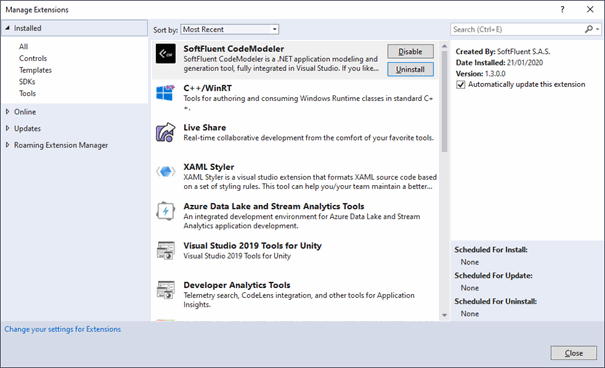
Task: Click the Tools for Unity extension icon
Action: (166, 250)
